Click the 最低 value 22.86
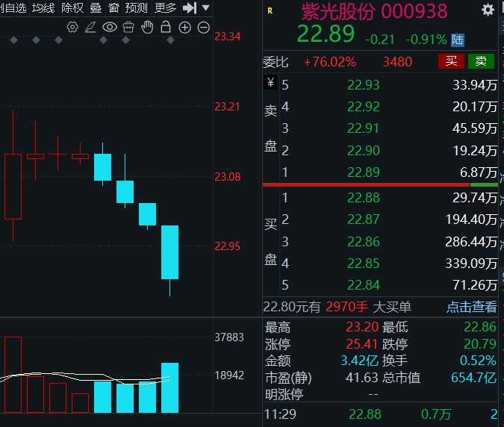504x427 pixels. coord(480,327)
